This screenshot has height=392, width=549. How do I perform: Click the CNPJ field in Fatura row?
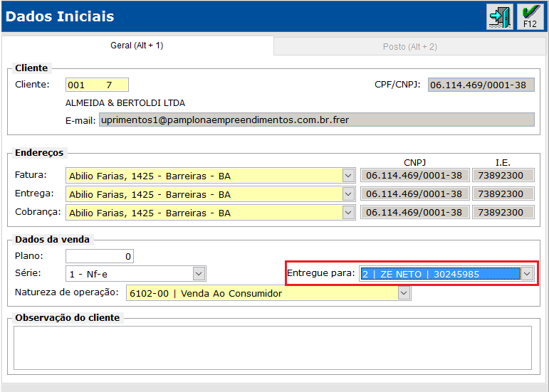414,175
